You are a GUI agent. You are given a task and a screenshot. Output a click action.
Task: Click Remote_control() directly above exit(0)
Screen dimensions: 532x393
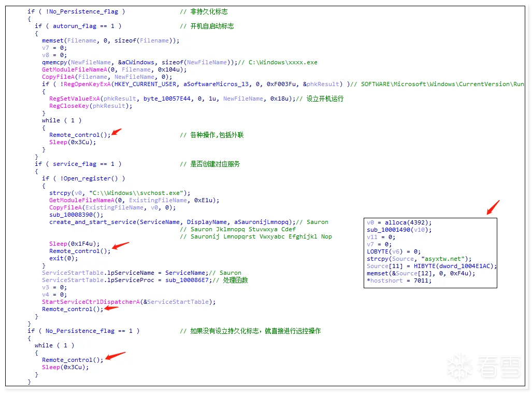(x=80, y=251)
